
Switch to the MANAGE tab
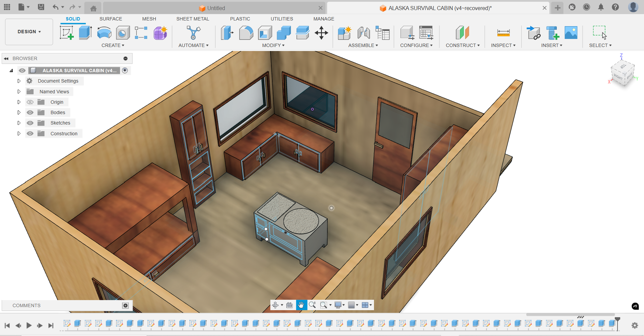324,19
